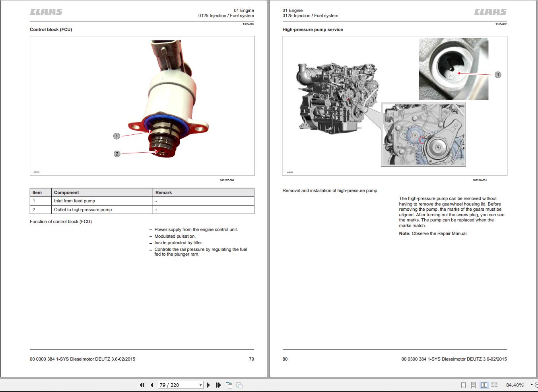
Task: Go to the previous page
Action: [x=152, y=385]
